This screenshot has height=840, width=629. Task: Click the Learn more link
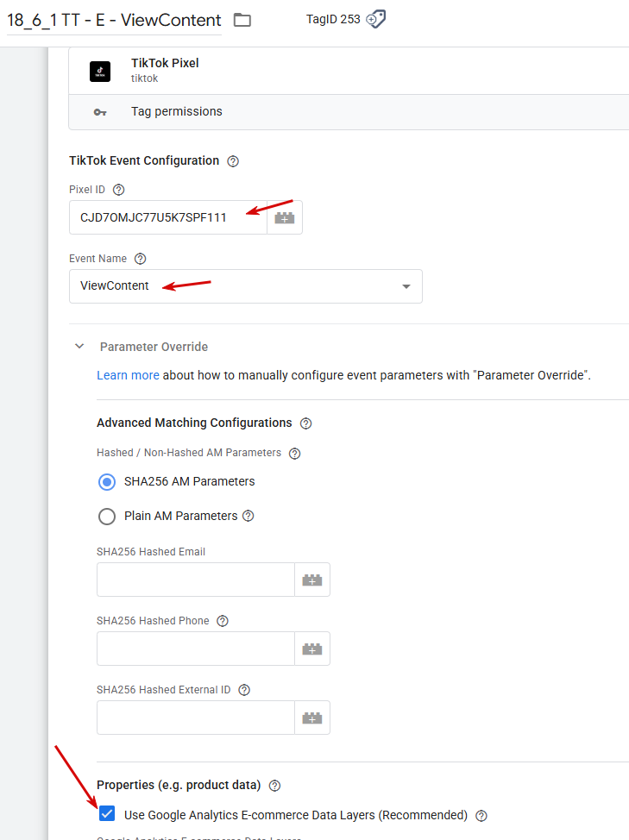click(128, 376)
